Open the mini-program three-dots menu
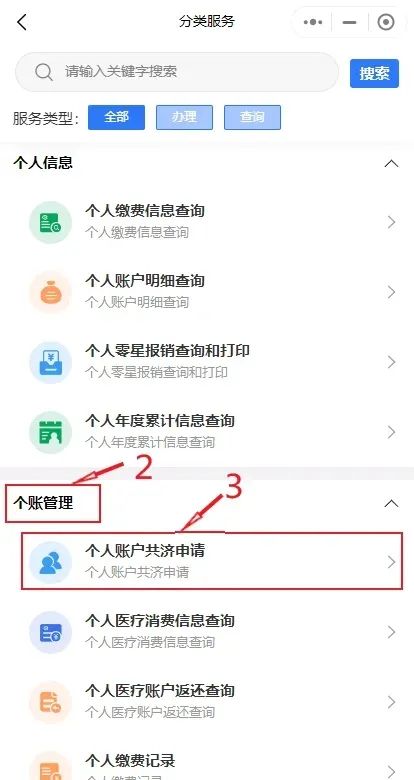 point(313,22)
